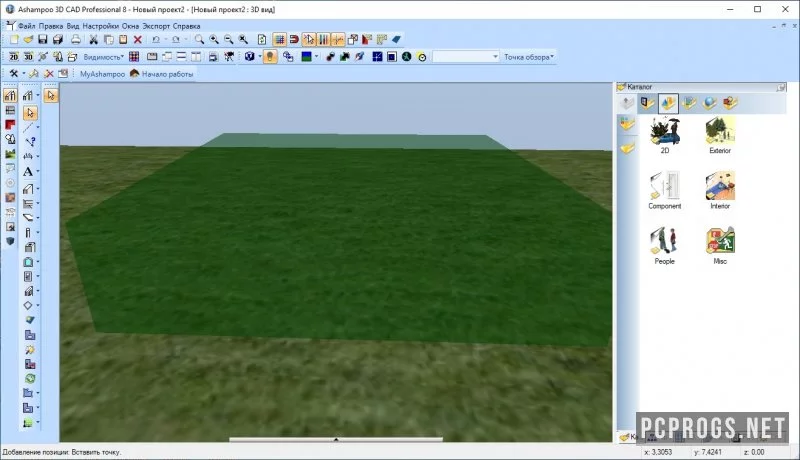
Task: Switch to 2D view with the 2D icon
Action: (14, 57)
